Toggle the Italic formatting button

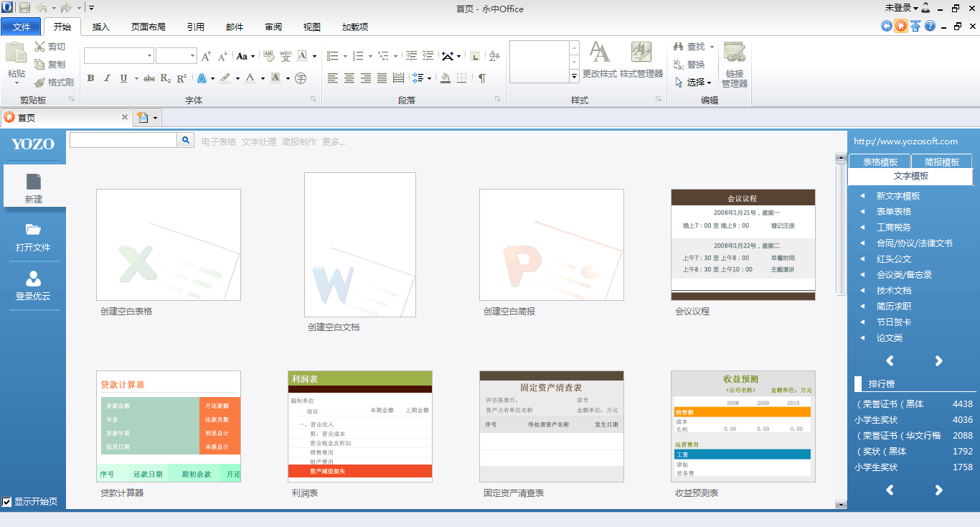(x=107, y=78)
